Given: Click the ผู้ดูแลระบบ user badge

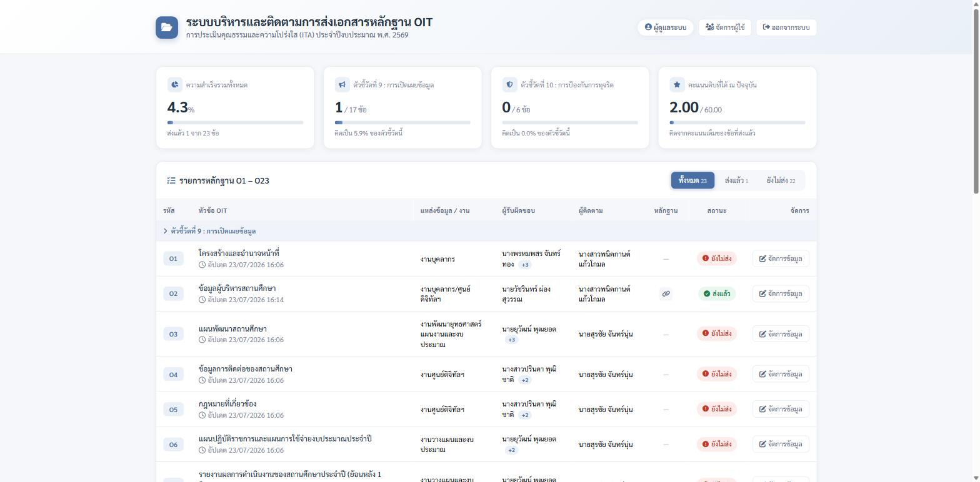Looking at the screenshot, I should pyautogui.click(x=666, y=27).
